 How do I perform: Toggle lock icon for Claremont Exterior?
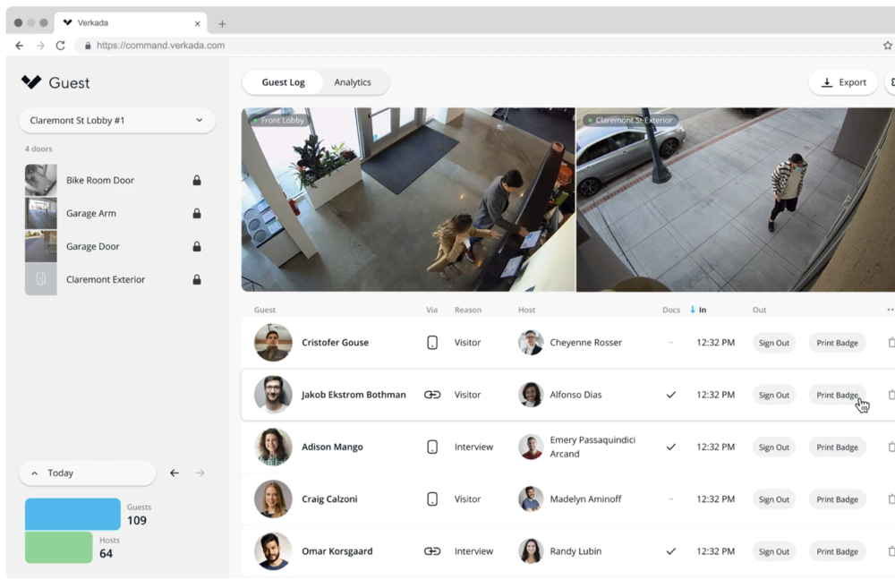pos(197,279)
